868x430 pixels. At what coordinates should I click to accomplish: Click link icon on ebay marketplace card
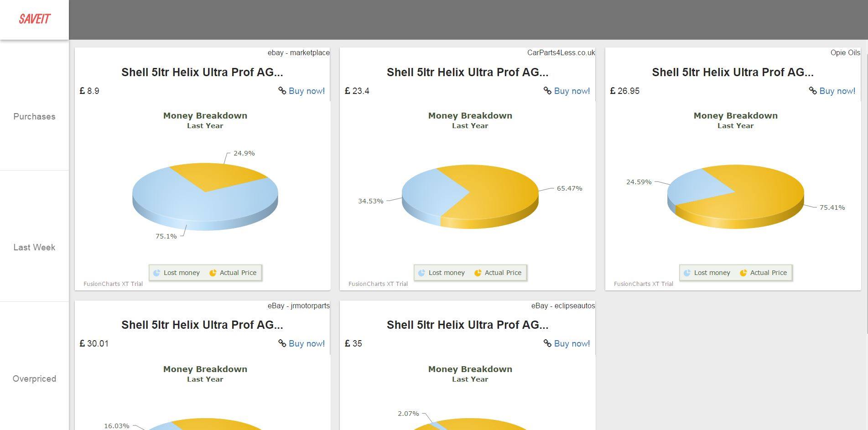tap(282, 91)
